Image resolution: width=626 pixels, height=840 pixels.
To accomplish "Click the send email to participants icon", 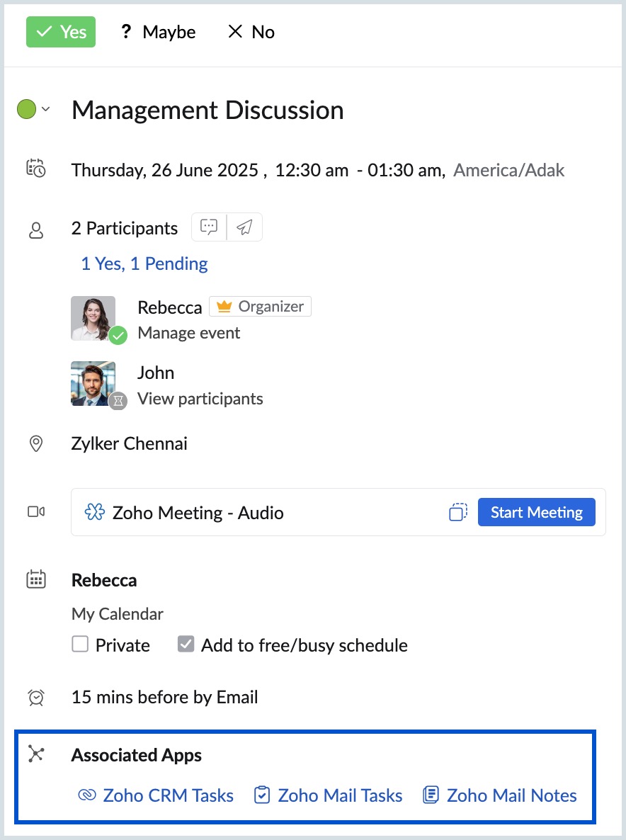I will pos(244,227).
